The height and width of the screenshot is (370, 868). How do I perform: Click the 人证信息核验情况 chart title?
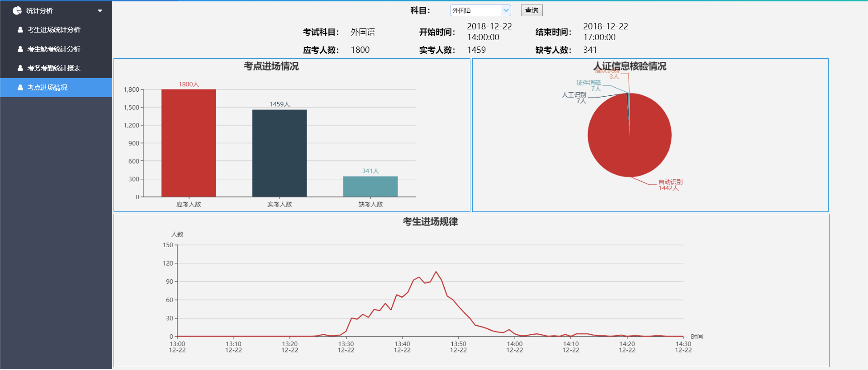tap(630, 66)
